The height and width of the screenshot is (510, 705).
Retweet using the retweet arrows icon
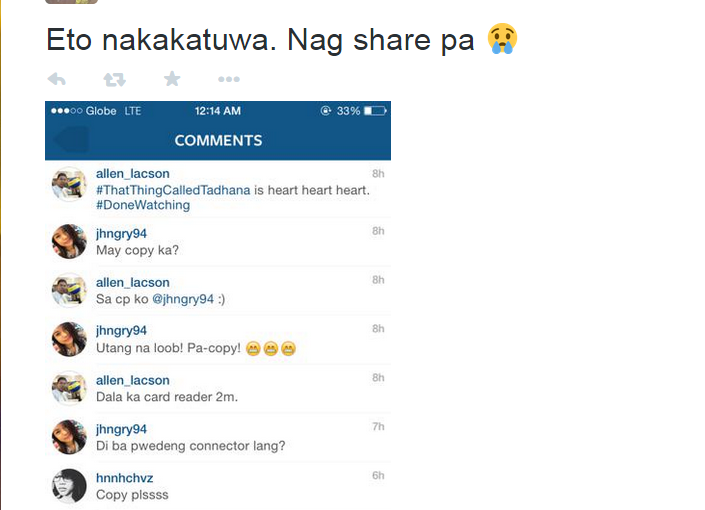114,80
